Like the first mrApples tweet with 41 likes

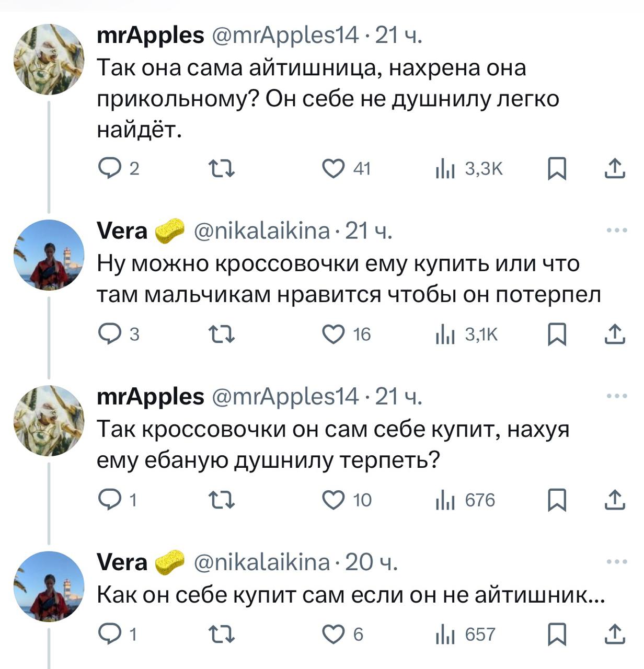coord(333,169)
